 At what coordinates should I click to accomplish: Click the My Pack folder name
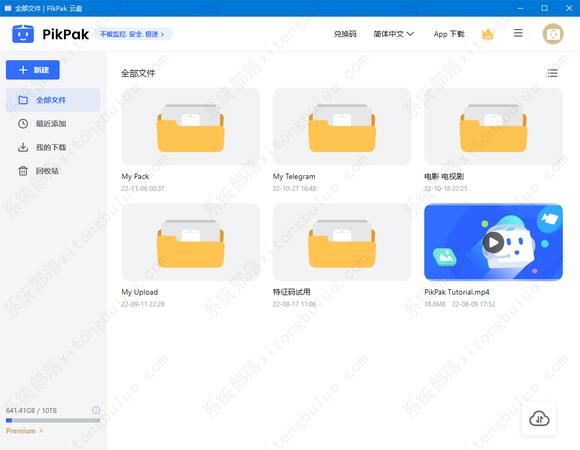[135, 176]
